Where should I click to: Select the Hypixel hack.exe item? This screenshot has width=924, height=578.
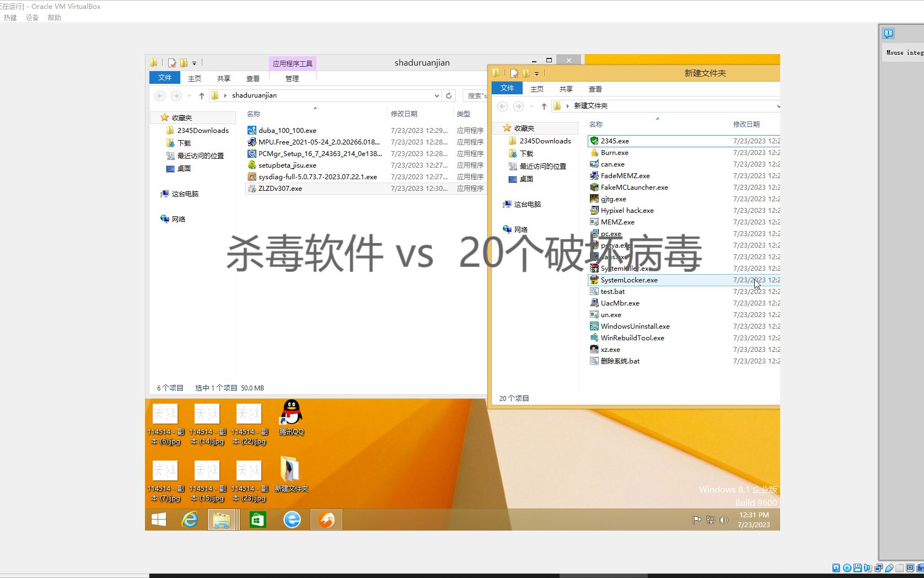626,210
